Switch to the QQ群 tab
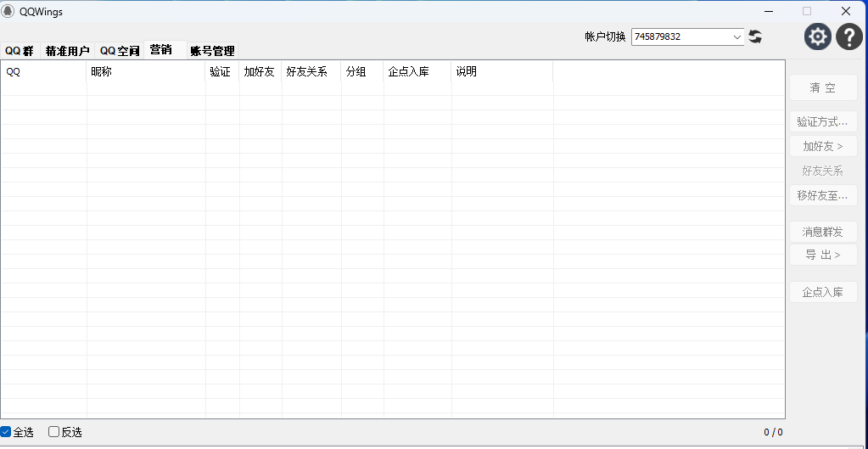Image resolution: width=868 pixels, height=449 pixels. [20, 51]
